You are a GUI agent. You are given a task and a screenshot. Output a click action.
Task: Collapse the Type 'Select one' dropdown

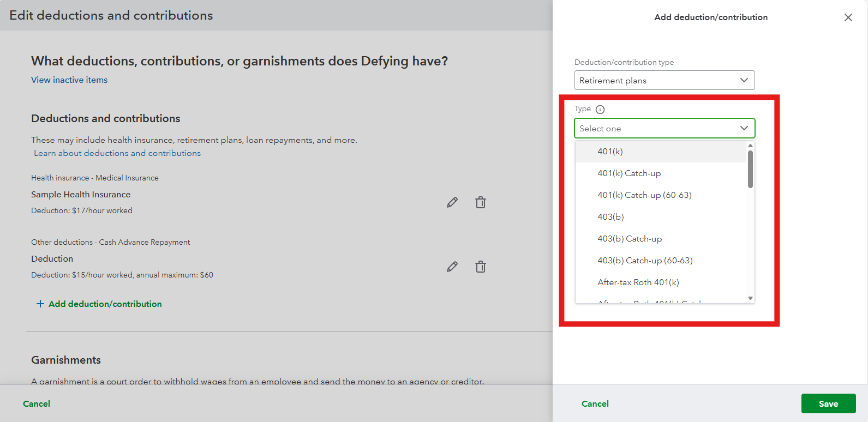click(x=744, y=128)
